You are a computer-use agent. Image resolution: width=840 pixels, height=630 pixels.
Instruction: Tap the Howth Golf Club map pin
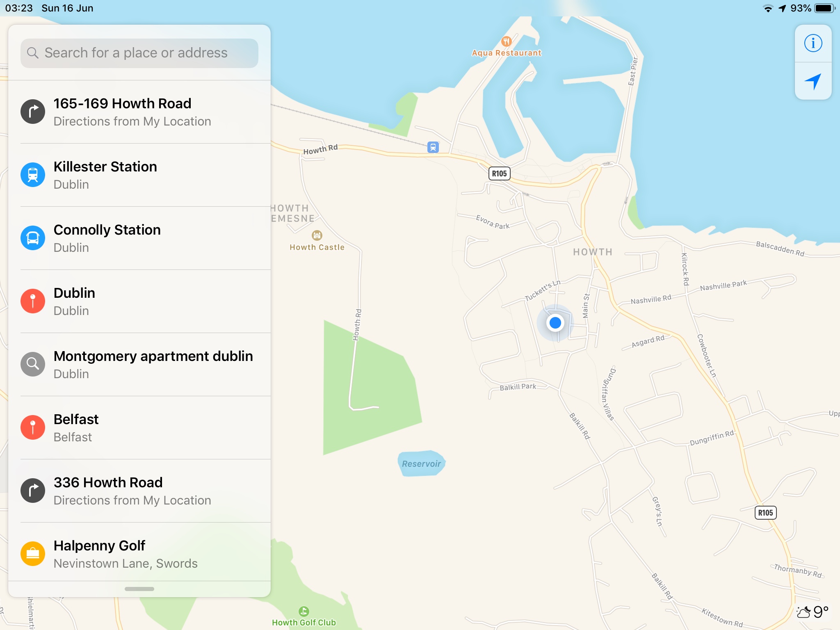(304, 612)
